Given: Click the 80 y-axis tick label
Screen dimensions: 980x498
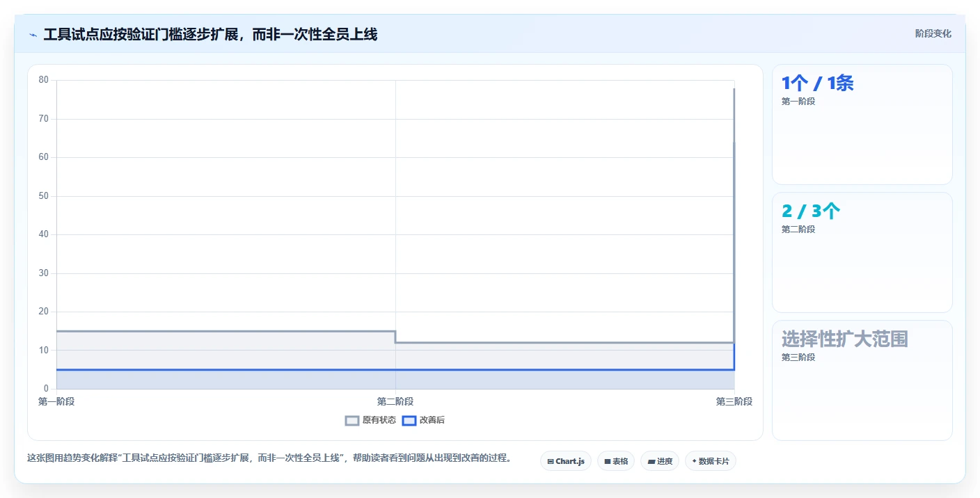Looking at the screenshot, I should tap(43, 80).
